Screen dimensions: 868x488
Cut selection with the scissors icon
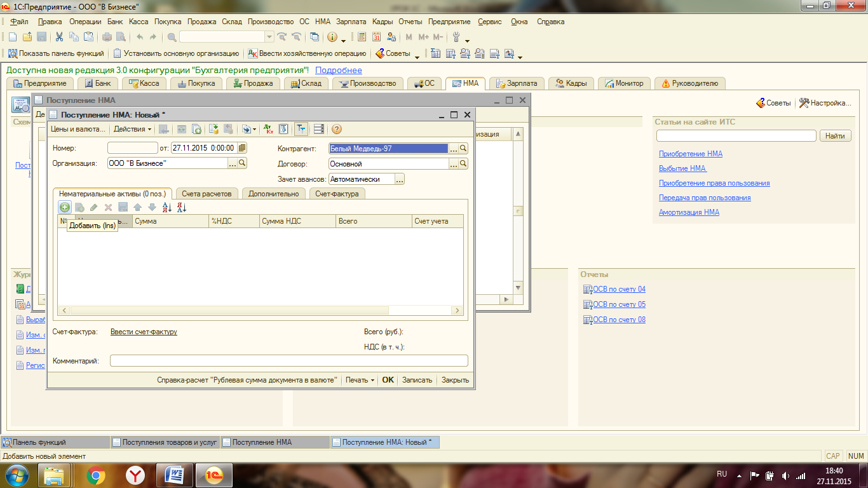tap(59, 37)
